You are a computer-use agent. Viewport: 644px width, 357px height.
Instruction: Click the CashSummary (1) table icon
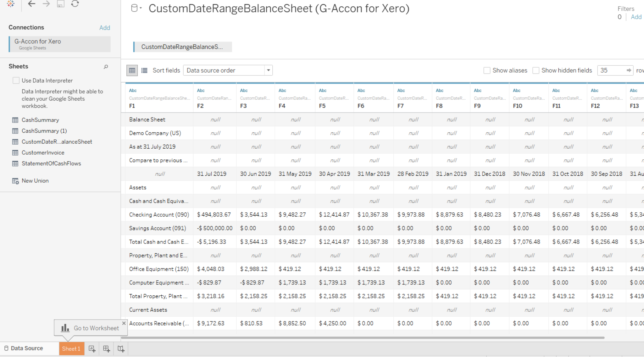15,131
